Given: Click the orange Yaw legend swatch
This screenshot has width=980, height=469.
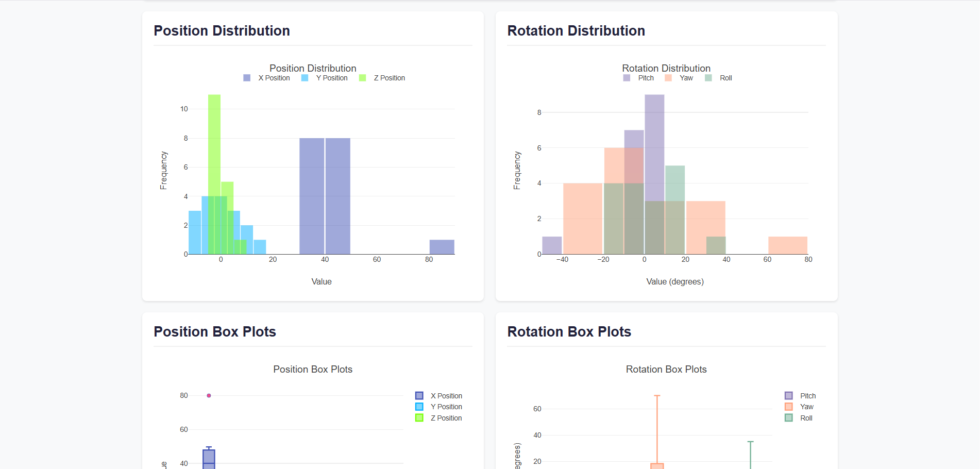Looking at the screenshot, I should (x=668, y=78).
